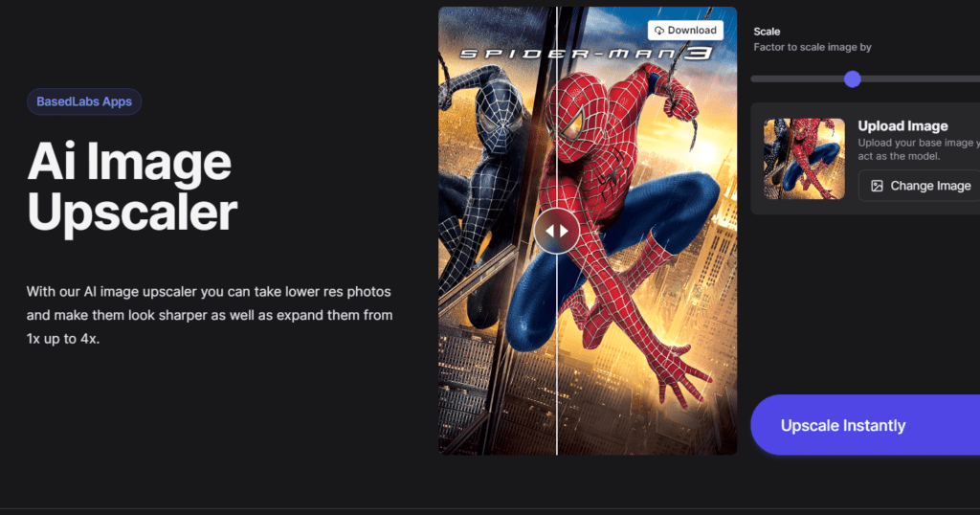Screen dimensions: 980x515
Task: Start processing with Upscale Instantly
Action: (x=865, y=425)
